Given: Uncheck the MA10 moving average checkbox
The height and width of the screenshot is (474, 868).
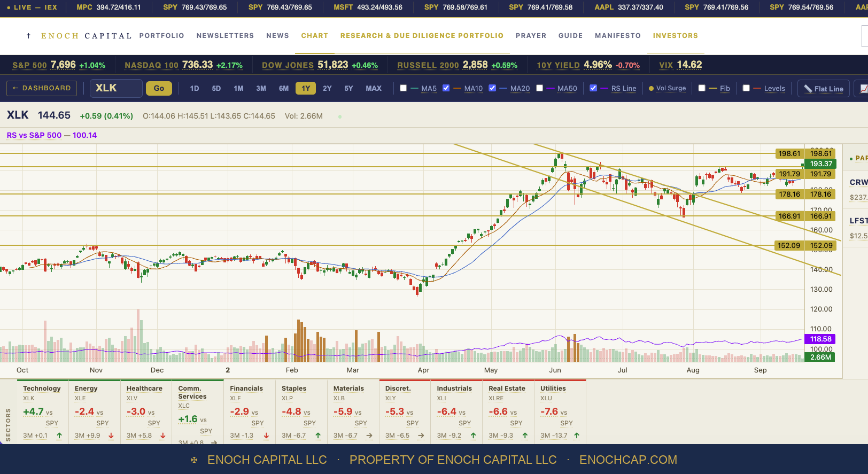Looking at the screenshot, I should click(446, 88).
